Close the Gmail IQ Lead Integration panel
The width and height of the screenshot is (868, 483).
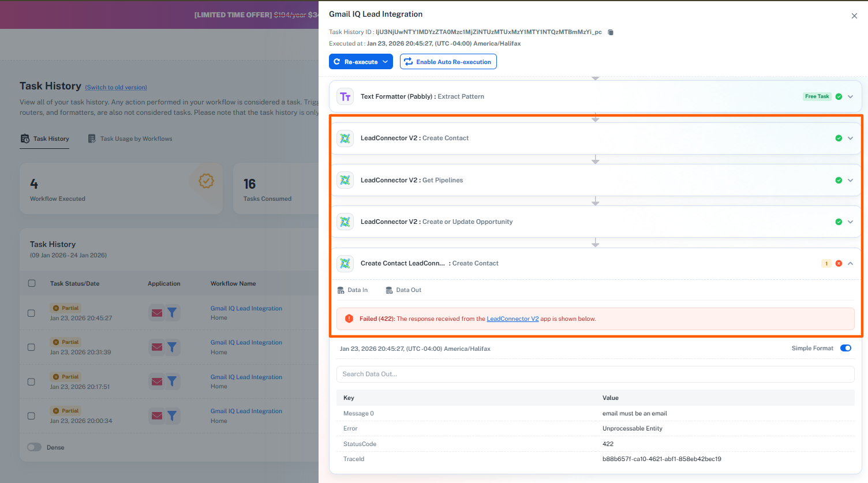pyautogui.click(x=854, y=16)
